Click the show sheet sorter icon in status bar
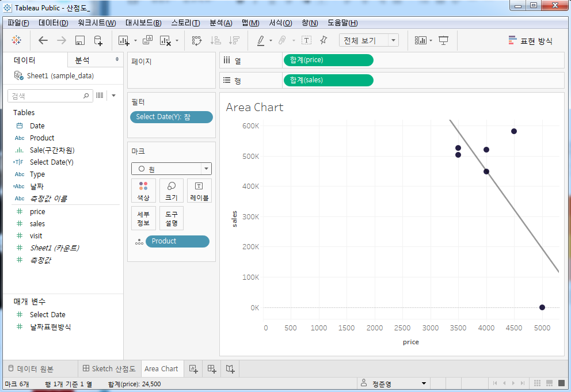571x392 pixels. pyautogui.click(x=537, y=383)
